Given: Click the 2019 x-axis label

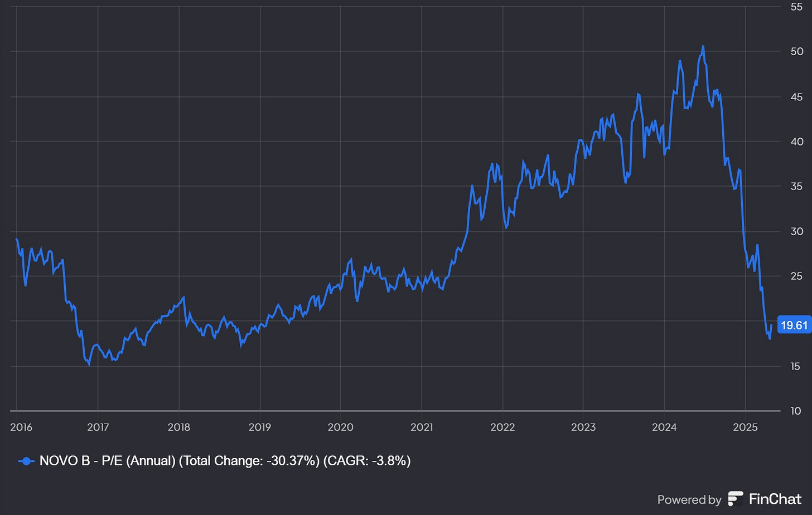Looking at the screenshot, I should click(x=259, y=427).
